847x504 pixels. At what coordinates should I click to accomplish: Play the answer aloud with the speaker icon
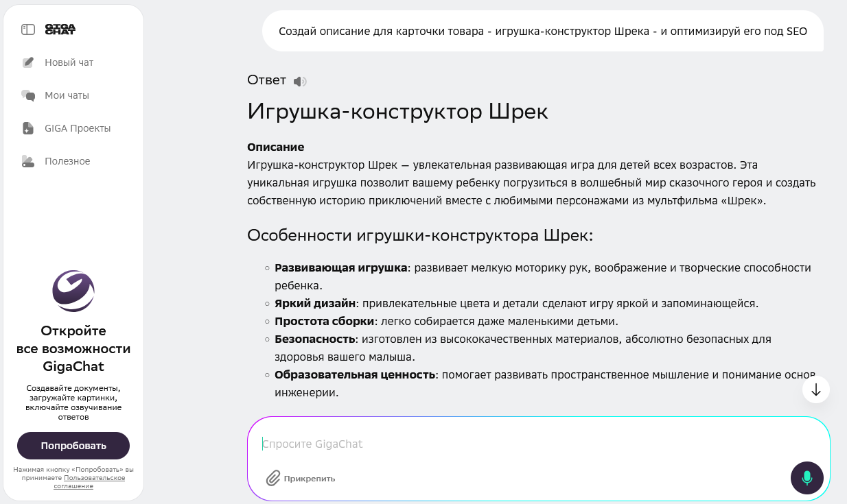299,82
